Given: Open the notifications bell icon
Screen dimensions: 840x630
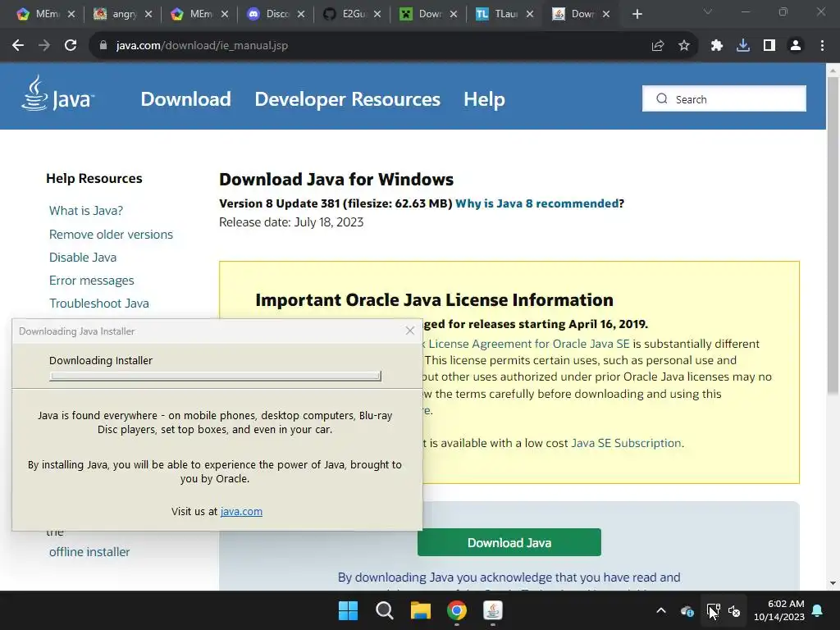Looking at the screenshot, I should [818, 610].
